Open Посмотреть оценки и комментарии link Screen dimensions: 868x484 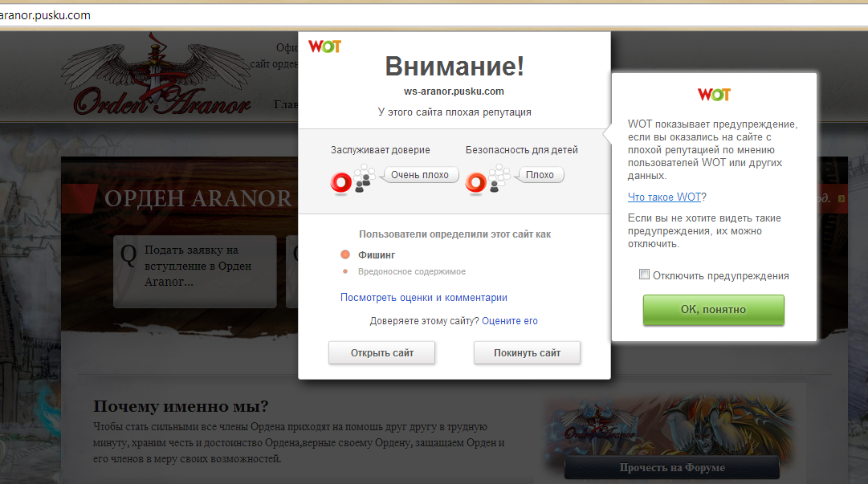423,298
